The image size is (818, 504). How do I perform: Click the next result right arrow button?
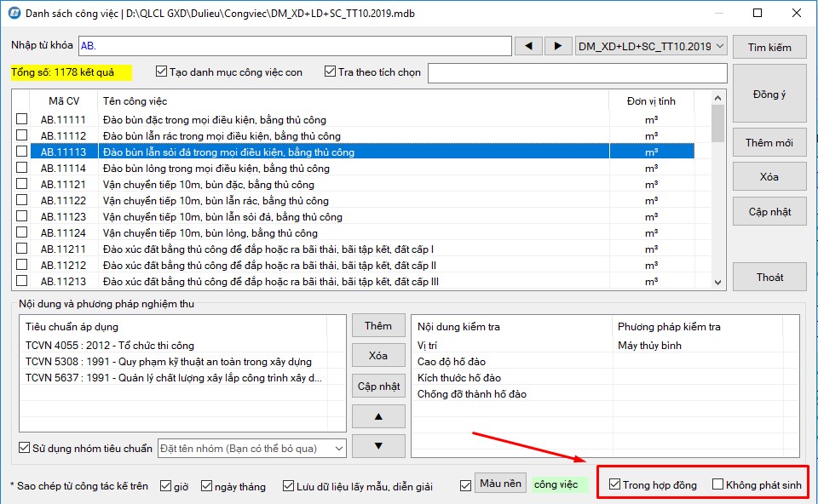[558, 46]
